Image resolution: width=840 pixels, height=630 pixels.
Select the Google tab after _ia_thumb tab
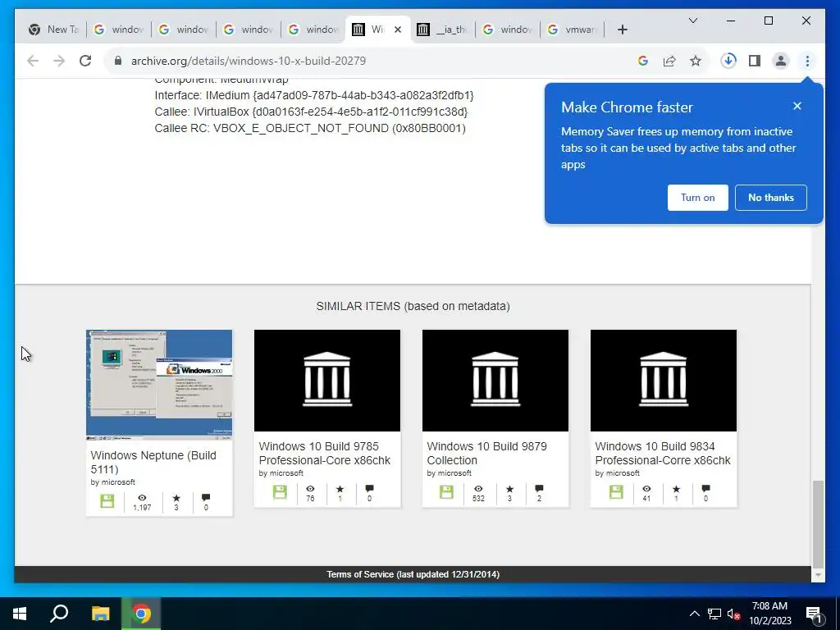(x=507, y=30)
